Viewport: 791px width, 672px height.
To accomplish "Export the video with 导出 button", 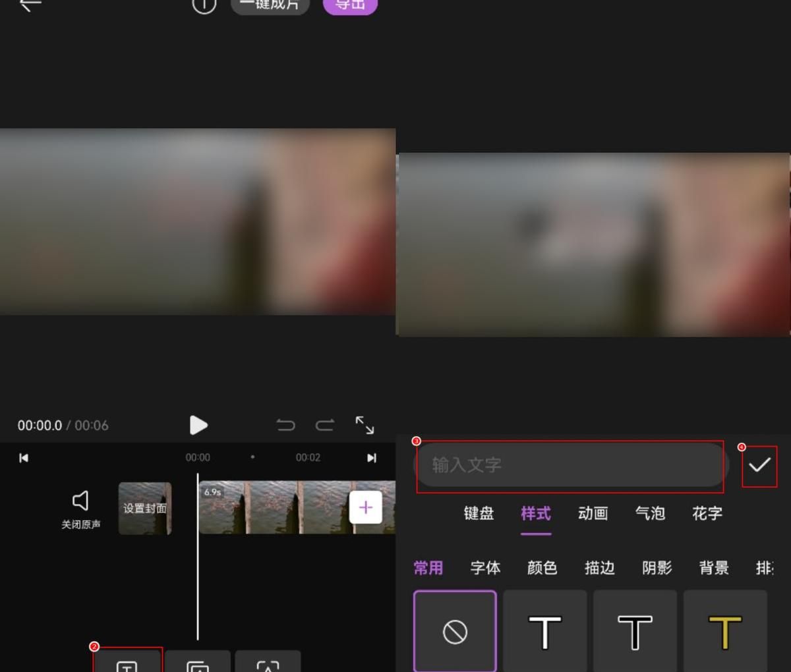I will click(350, 5).
